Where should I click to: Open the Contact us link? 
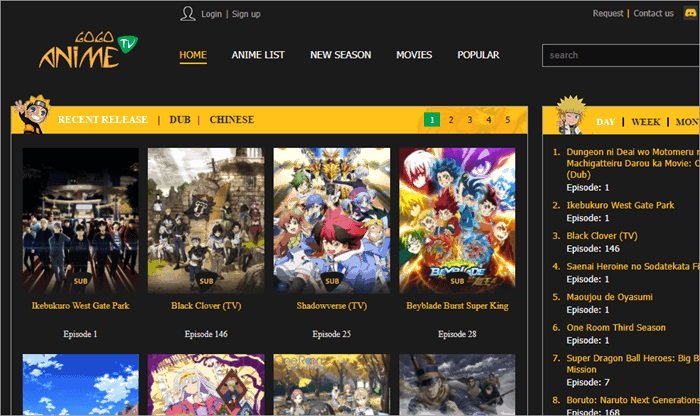click(653, 13)
